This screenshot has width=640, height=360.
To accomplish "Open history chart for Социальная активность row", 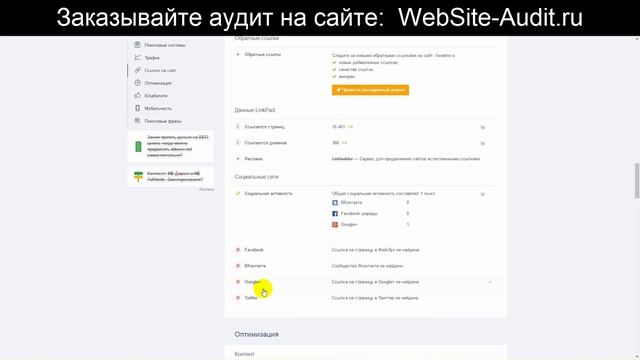I will (x=482, y=194).
